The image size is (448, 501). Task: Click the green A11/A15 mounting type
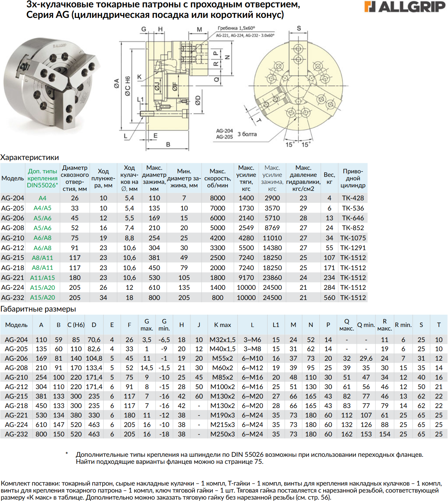pyautogui.click(x=42, y=278)
